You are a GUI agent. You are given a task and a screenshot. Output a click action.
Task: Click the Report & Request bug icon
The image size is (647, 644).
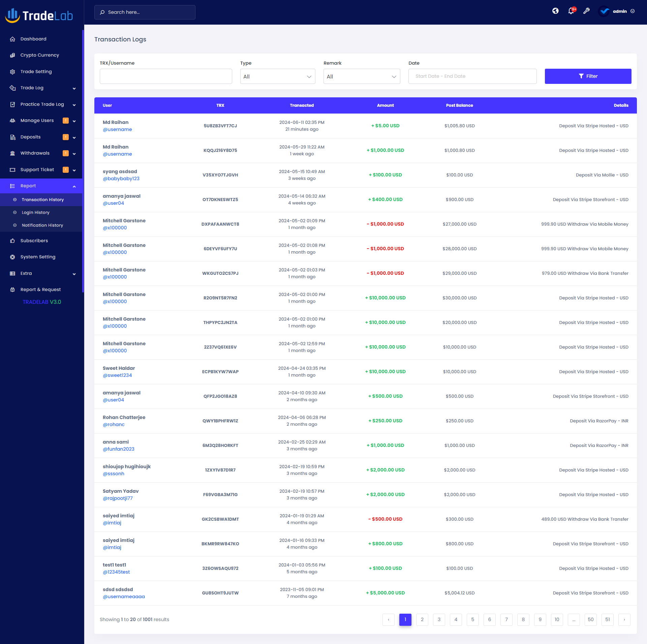[12, 290]
